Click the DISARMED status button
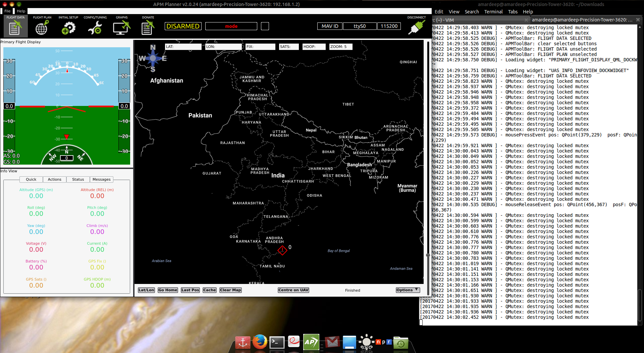644x353 pixels. (183, 26)
